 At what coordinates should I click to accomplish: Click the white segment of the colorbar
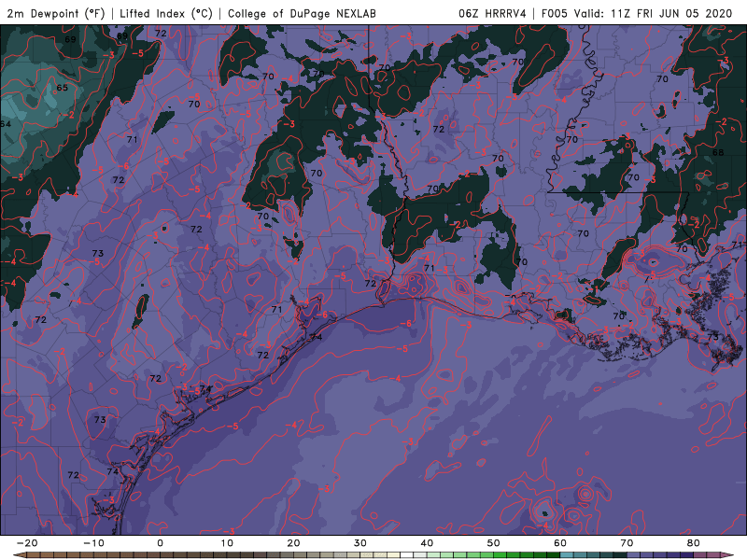406,555
